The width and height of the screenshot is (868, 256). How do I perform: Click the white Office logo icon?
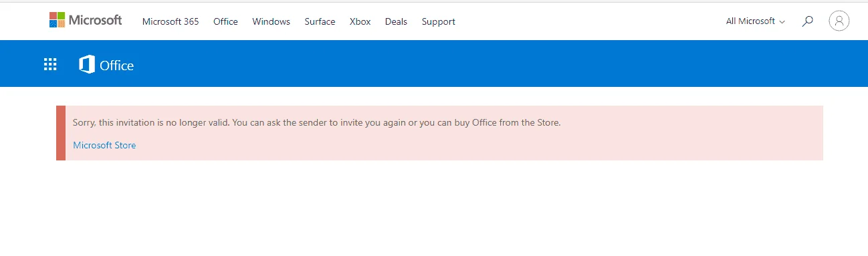[x=87, y=65]
